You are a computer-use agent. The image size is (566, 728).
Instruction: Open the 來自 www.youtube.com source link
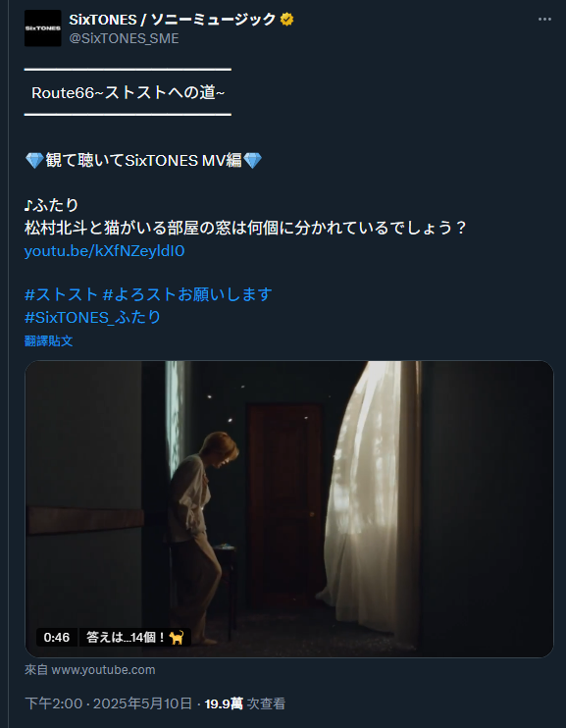(90, 670)
